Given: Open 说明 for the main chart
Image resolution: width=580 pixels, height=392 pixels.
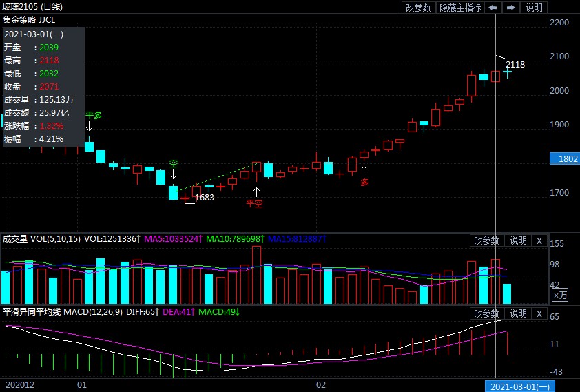Looking at the screenshot, I should coord(534,8).
